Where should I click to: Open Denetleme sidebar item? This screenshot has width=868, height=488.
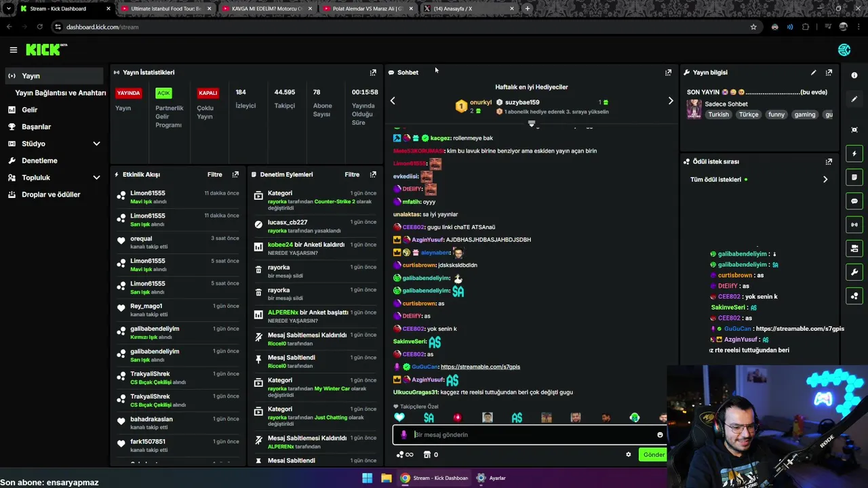pos(54,161)
